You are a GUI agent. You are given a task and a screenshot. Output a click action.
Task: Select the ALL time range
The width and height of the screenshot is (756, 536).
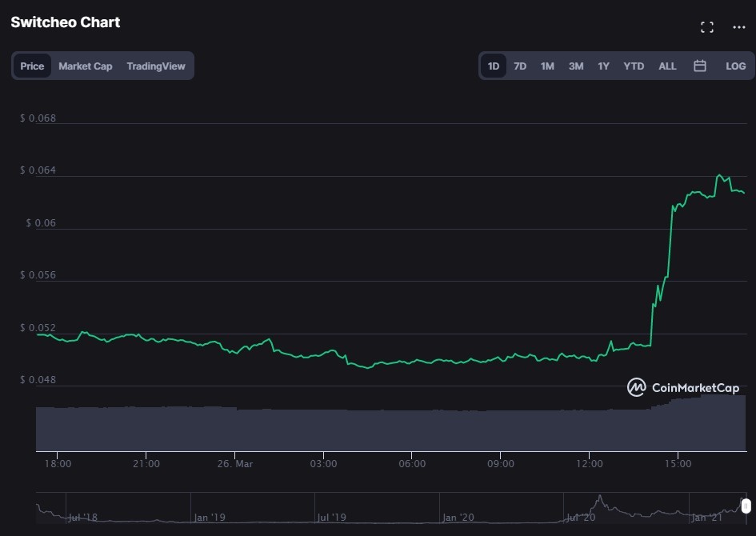[667, 66]
